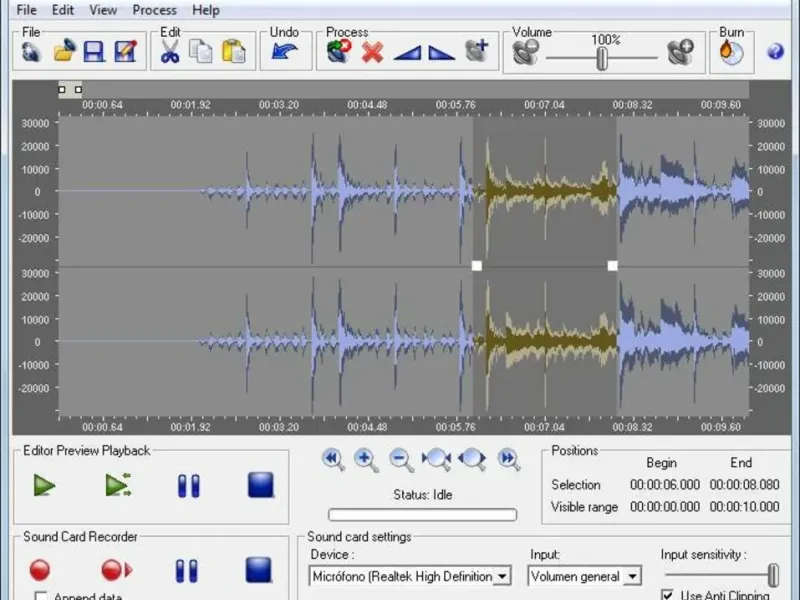This screenshot has height=600, width=800.
Task: Open a file using the folder icon
Action: point(64,52)
